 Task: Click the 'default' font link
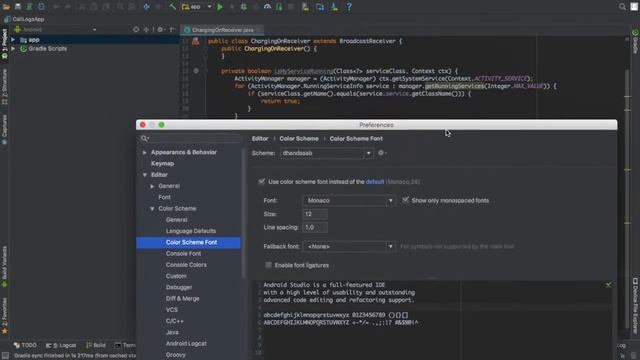(x=375, y=182)
